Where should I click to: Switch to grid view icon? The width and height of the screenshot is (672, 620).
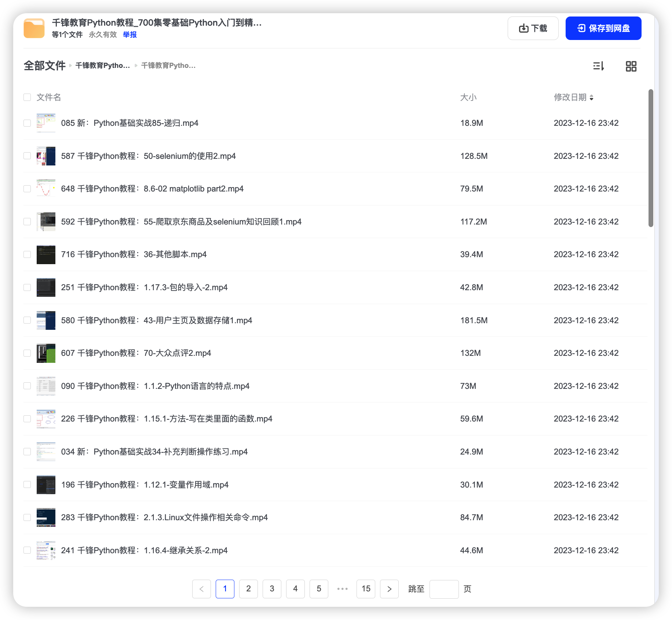(631, 66)
